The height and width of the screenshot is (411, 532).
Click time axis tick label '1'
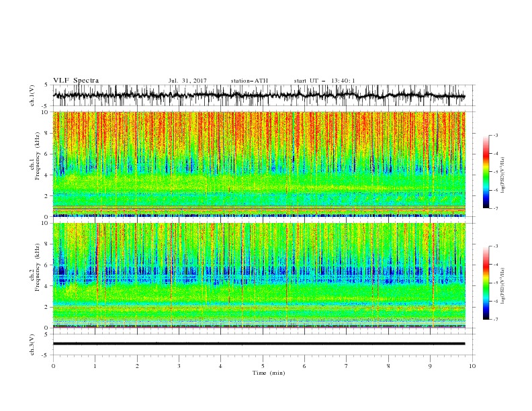point(95,366)
